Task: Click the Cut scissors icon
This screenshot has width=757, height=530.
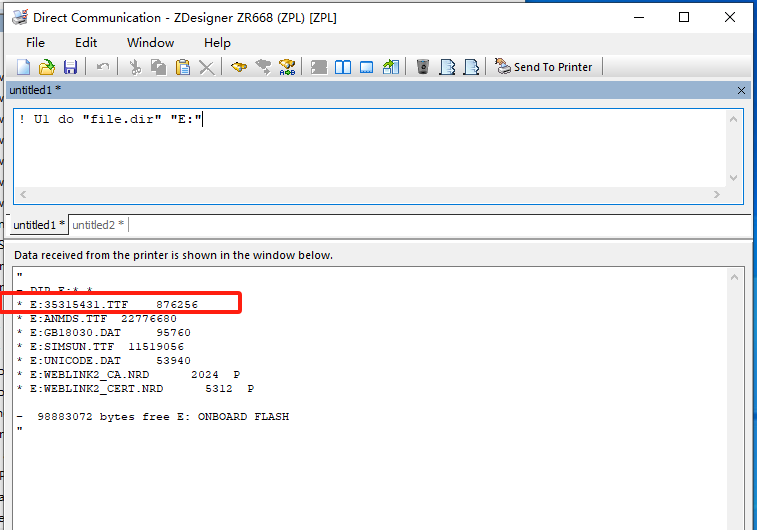Action: point(135,67)
